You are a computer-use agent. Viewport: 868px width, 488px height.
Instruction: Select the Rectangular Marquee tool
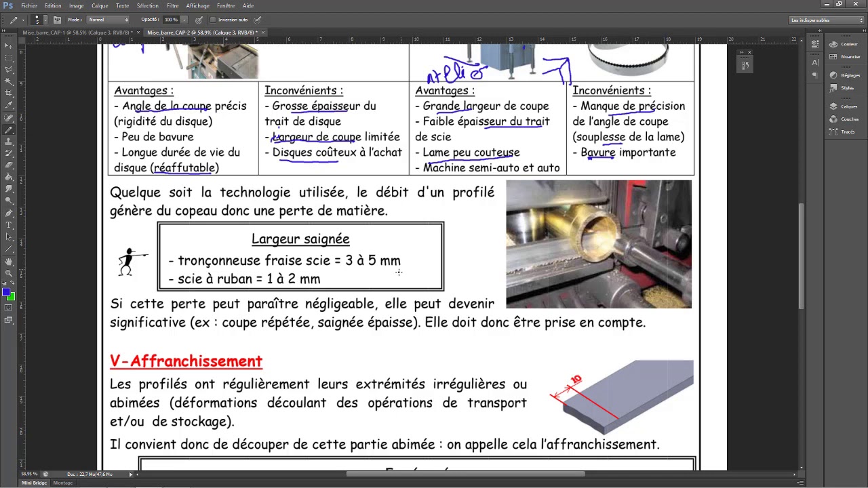pos(9,57)
